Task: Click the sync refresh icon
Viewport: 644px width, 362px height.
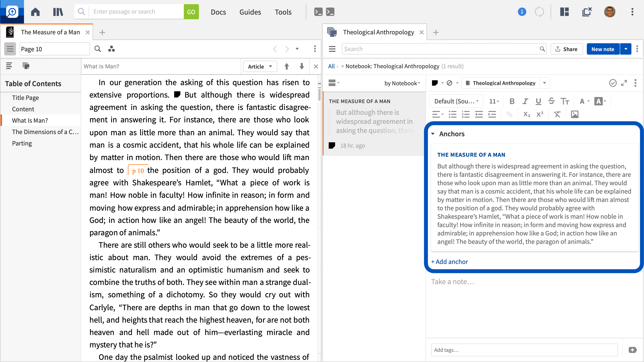Action: (539, 12)
